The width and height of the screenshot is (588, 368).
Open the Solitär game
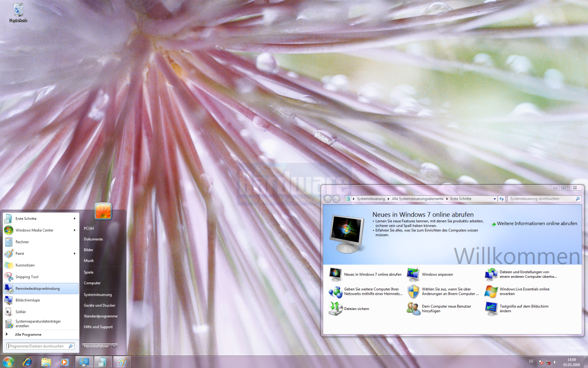[40, 312]
